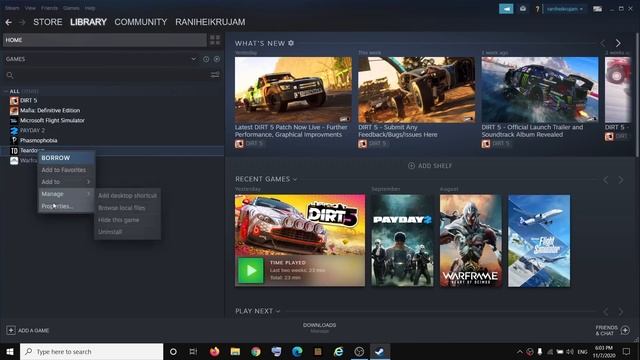Open the inbox envelope icon

(523, 9)
